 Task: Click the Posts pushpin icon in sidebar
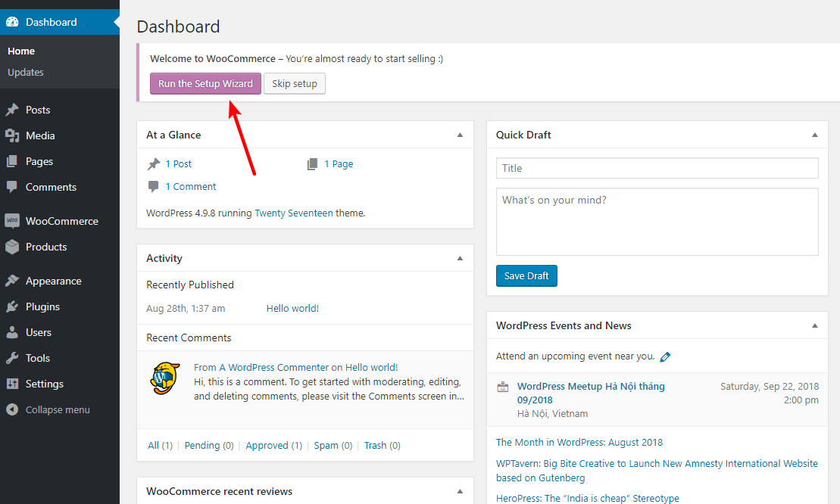(12, 110)
